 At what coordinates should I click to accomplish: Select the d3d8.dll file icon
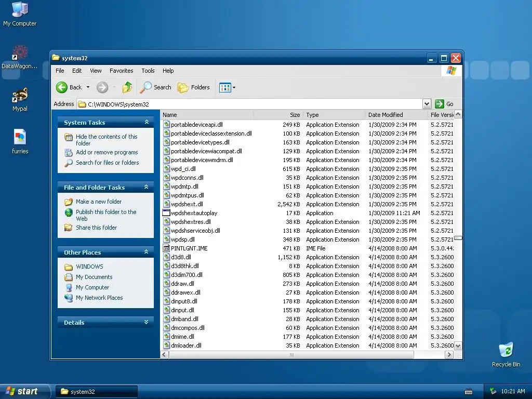click(166, 257)
